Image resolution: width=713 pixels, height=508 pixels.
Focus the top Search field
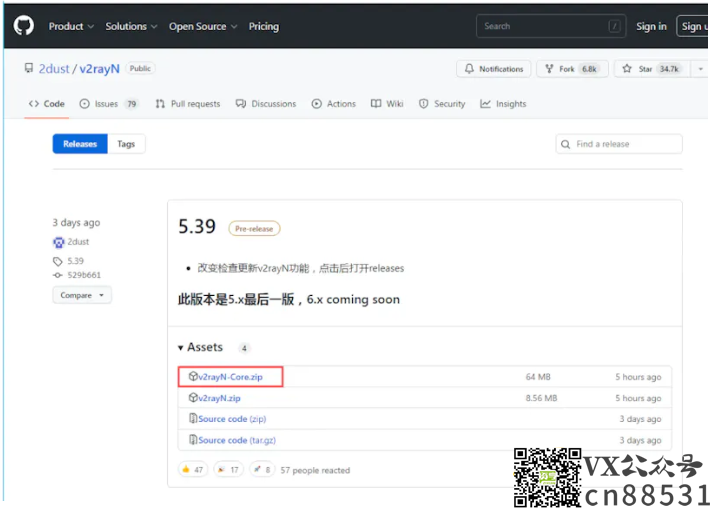pos(551,26)
